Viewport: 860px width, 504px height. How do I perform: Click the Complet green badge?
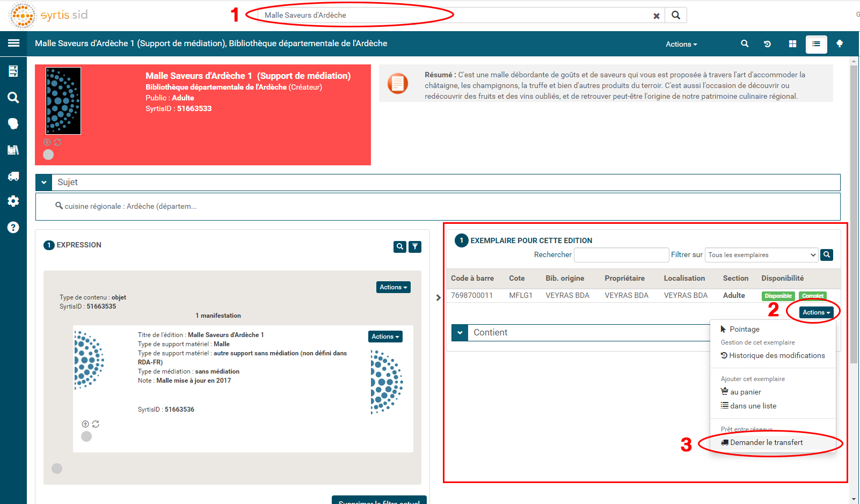[x=813, y=296]
